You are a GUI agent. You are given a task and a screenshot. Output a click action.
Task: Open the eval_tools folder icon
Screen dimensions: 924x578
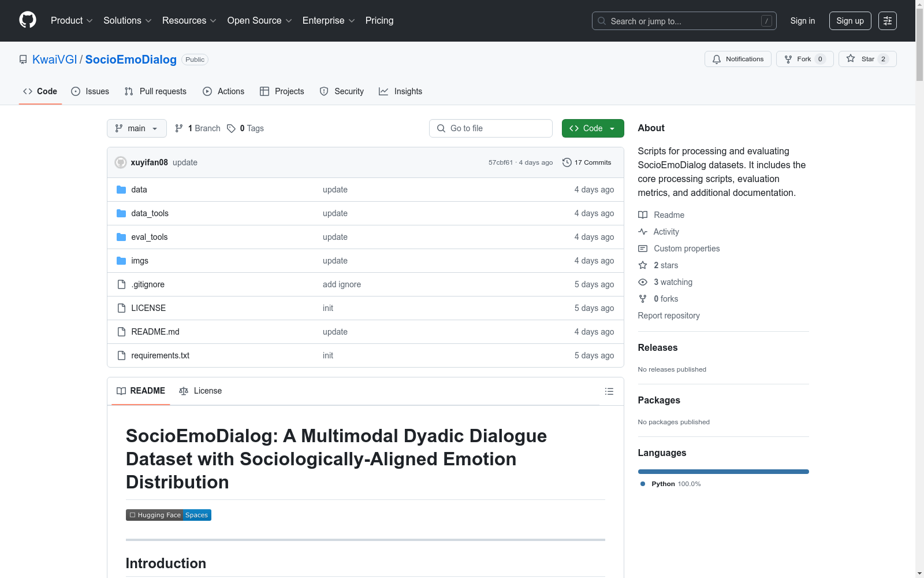(121, 237)
